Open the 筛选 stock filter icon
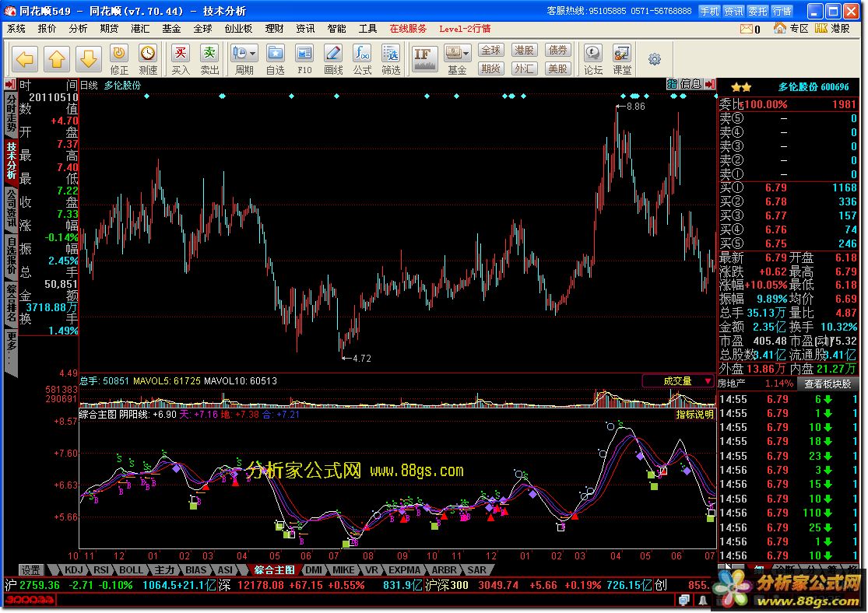The image size is (868, 613). [x=391, y=59]
